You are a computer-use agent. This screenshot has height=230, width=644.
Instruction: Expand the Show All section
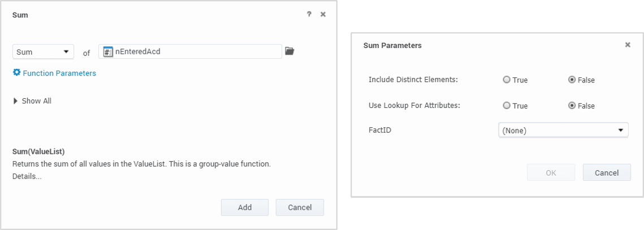(x=32, y=101)
